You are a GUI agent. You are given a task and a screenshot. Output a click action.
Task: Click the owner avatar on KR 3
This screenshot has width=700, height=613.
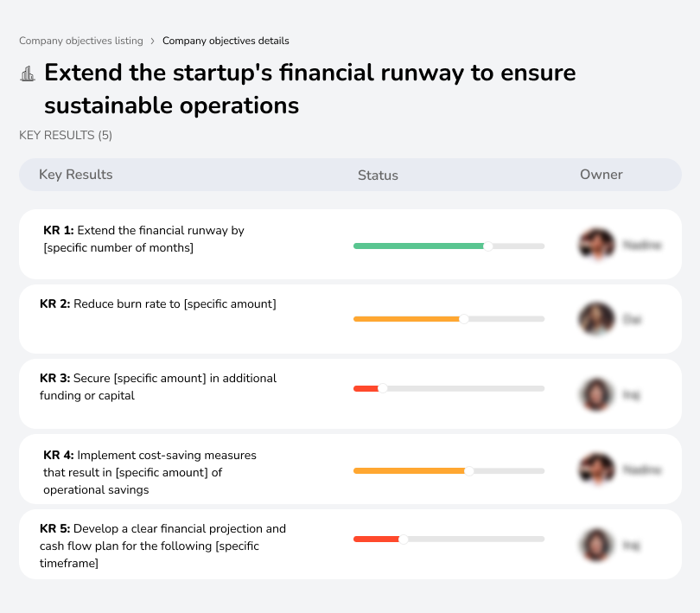pyautogui.click(x=596, y=393)
